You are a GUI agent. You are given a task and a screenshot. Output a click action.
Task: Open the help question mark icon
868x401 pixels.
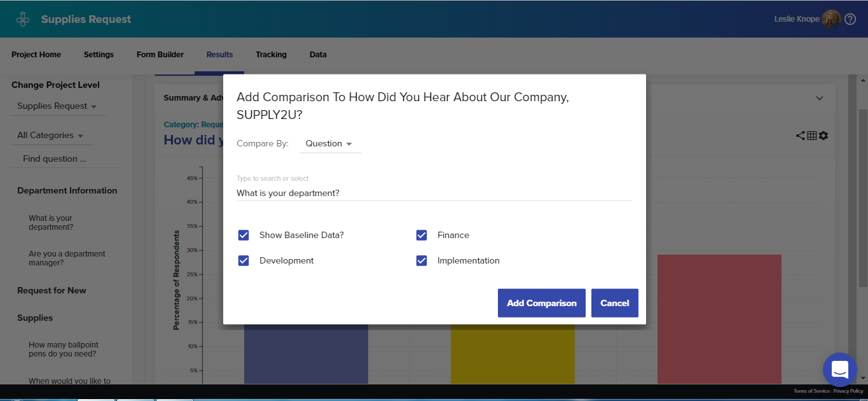coord(850,19)
